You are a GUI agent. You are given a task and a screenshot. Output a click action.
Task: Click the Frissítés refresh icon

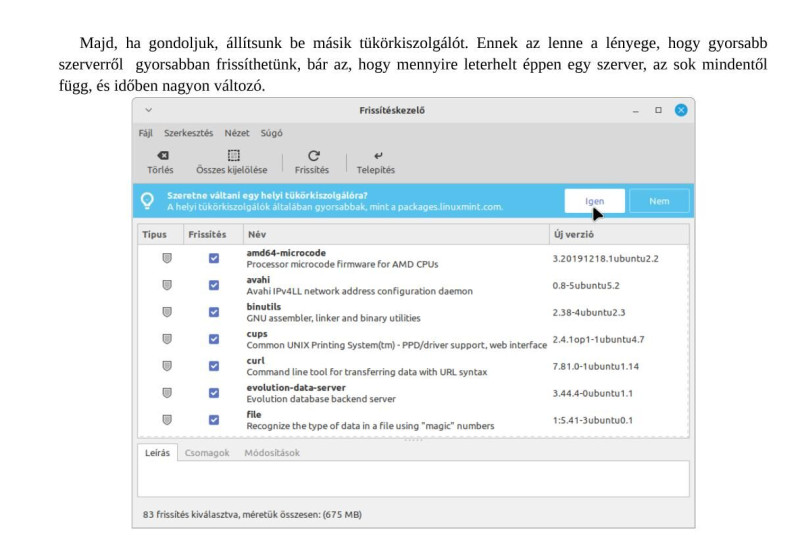click(313, 155)
